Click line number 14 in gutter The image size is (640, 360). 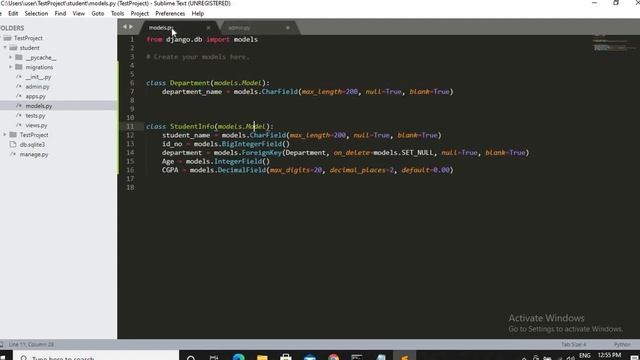pos(130,153)
